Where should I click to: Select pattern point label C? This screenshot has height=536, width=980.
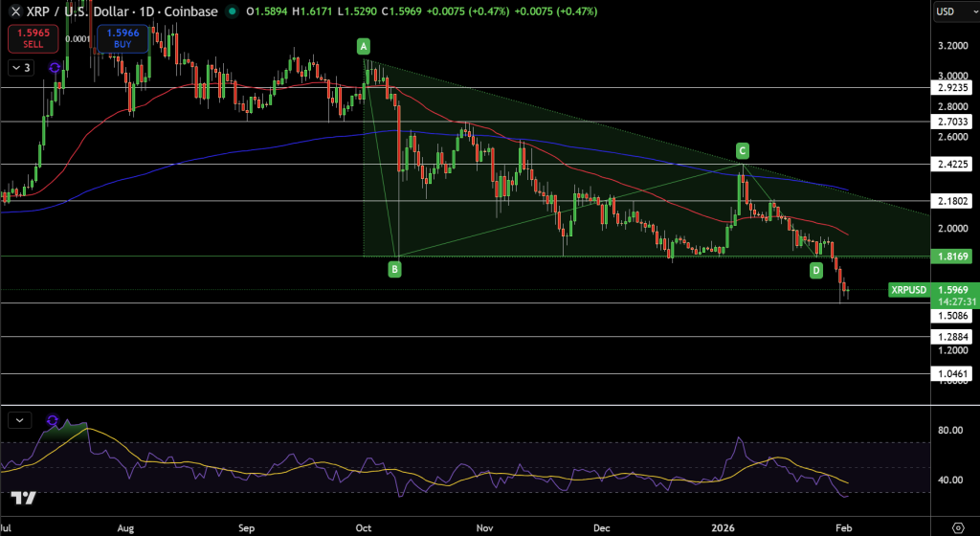[x=742, y=150]
